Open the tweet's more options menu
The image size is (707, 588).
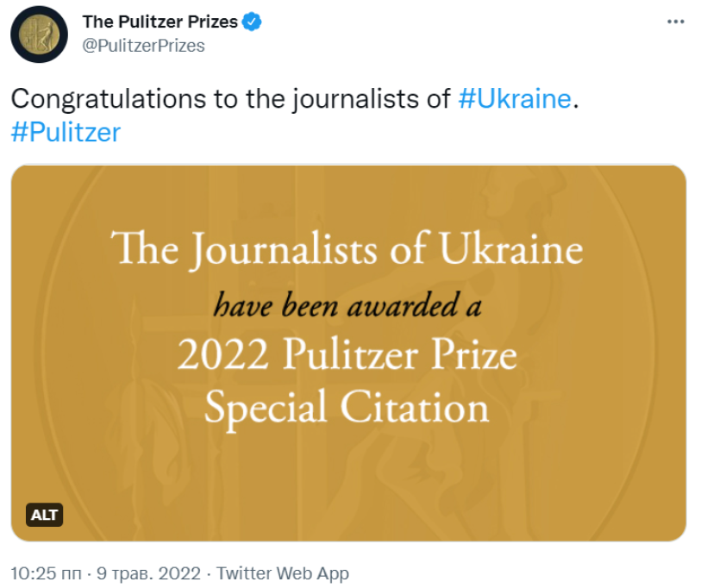(675, 22)
